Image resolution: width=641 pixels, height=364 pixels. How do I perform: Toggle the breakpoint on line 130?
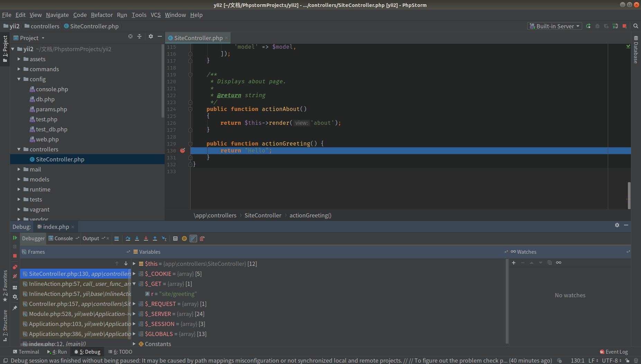(183, 150)
